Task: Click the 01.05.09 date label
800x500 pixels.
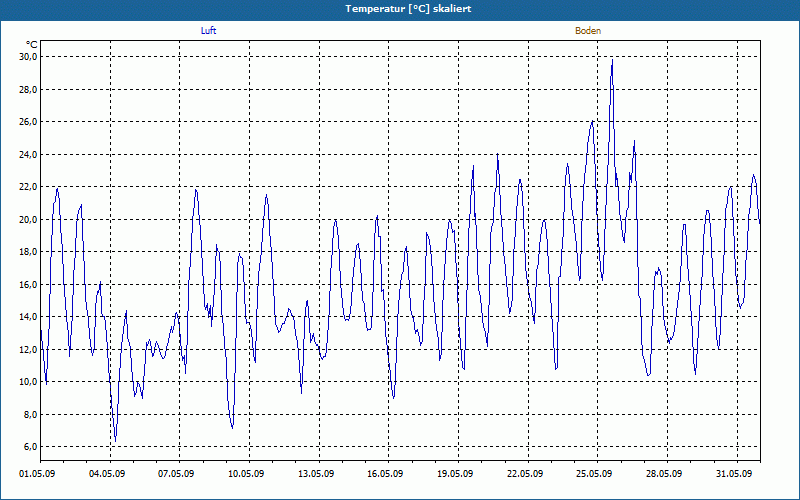Action: point(37,474)
